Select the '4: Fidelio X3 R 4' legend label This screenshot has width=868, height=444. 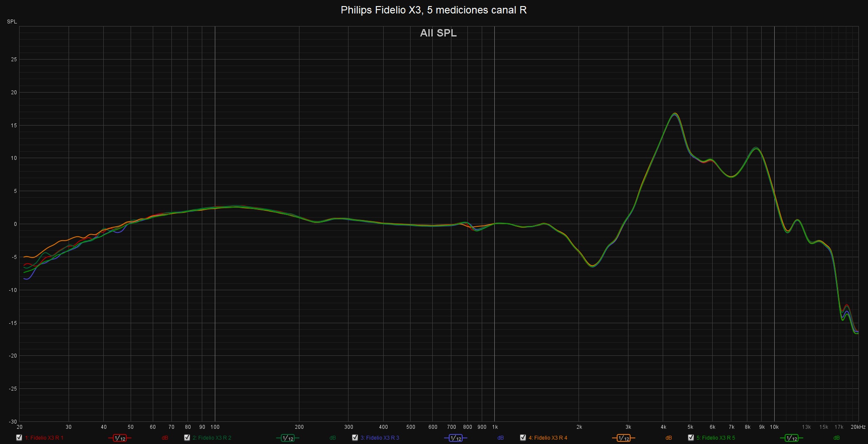click(548, 438)
